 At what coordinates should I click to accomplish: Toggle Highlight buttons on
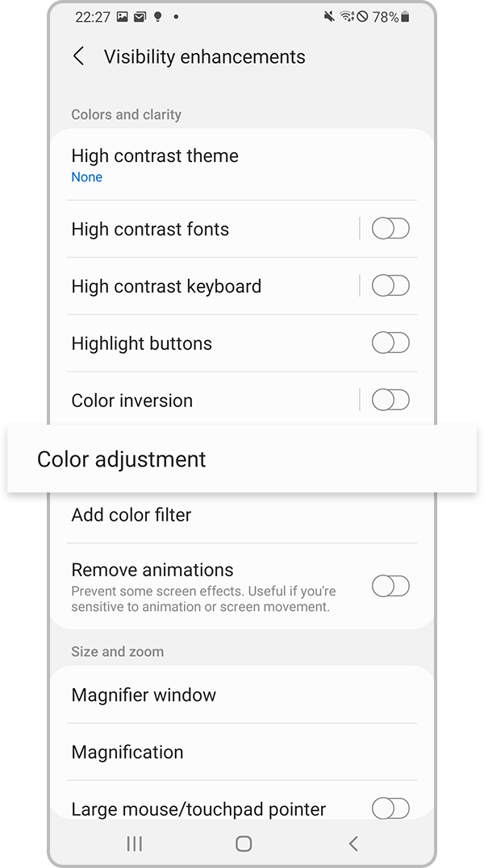coord(390,343)
